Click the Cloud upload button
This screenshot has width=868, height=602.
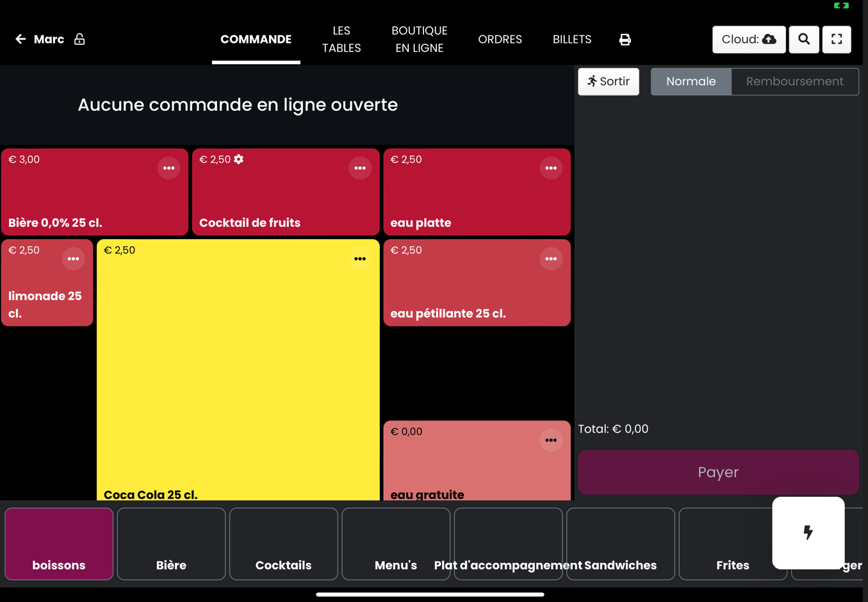pos(749,39)
